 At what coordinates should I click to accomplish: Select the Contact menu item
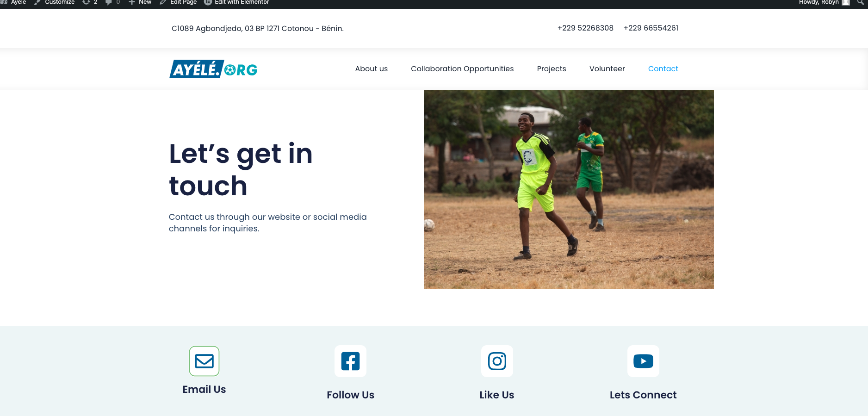click(x=663, y=68)
